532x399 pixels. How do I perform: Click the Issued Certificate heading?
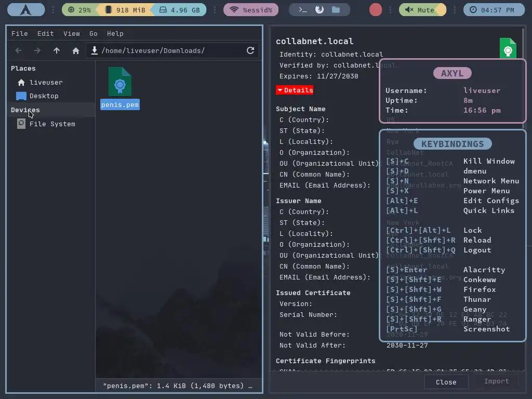pyautogui.click(x=313, y=293)
